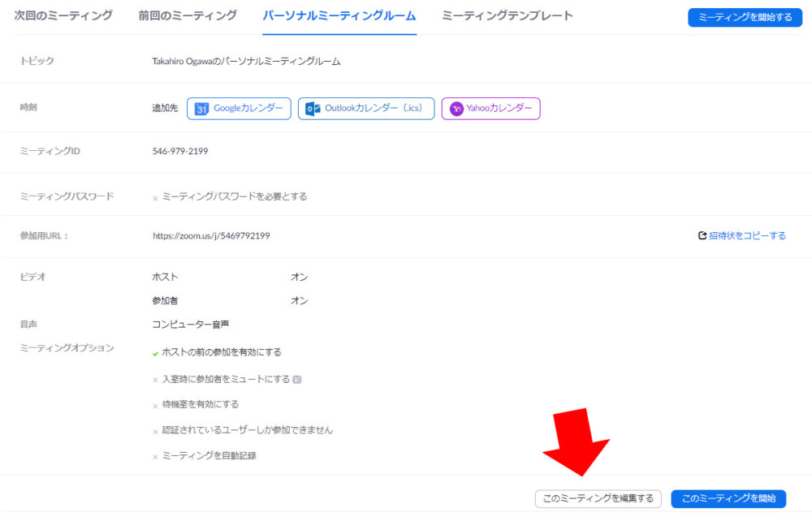Click the x mark beside ミーティングパスワードを必要とする
812x521 pixels.
155,198
